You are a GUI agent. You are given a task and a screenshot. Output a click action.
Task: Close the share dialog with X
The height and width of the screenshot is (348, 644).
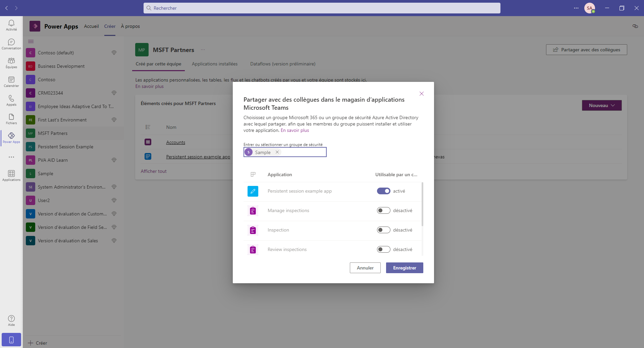[422, 94]
